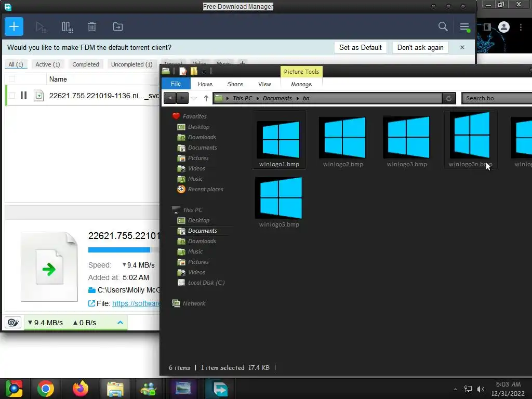Launch Firefox from the taskbar
Image resolution: width=532 pixels, height=399 pixels.
tap(81, 389)
